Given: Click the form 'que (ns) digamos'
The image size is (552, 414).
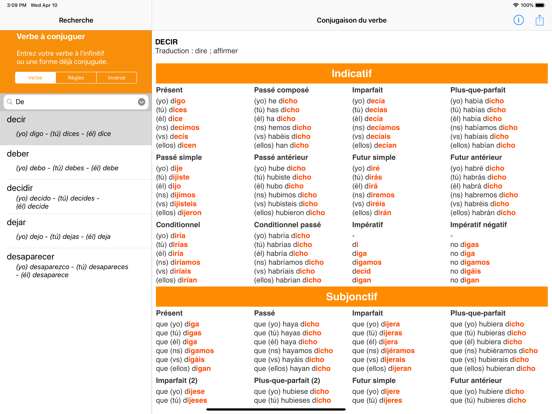Looking at the screenshot, I should point(185,351).
